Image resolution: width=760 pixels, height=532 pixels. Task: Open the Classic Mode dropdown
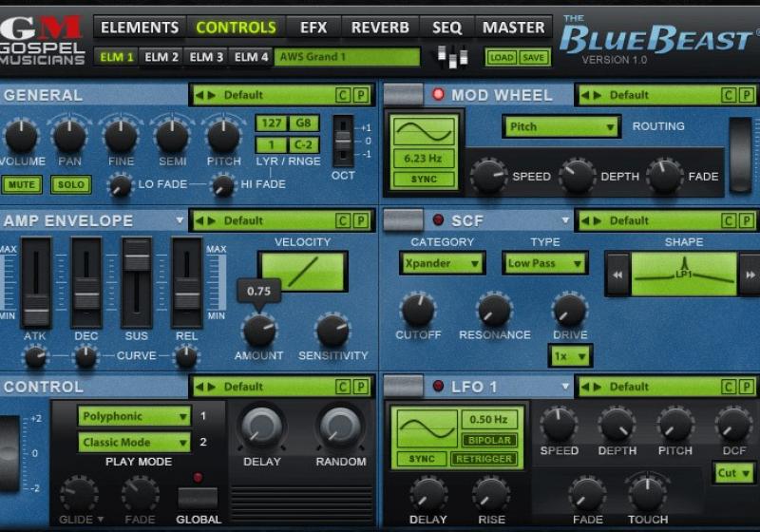pos(134,443)
